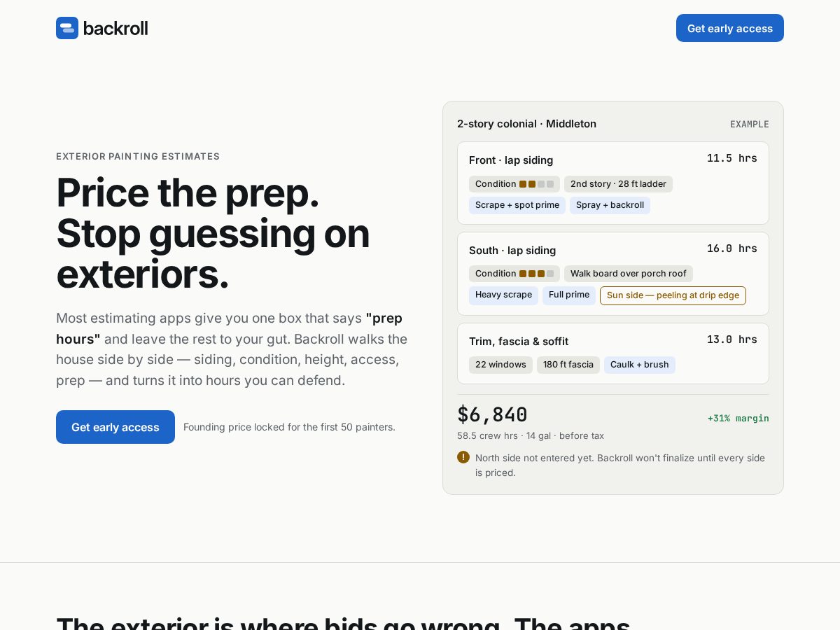840x630 pixels.
Task: Click the "16.0 hrs" value
Action: coord(732,248)
